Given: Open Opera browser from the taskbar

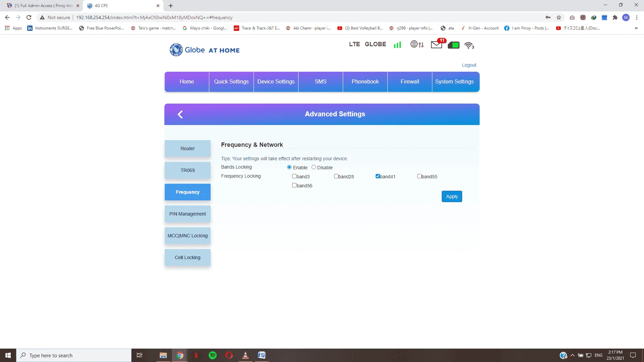Looking at the screenshot, I should (x=229, y=355).
